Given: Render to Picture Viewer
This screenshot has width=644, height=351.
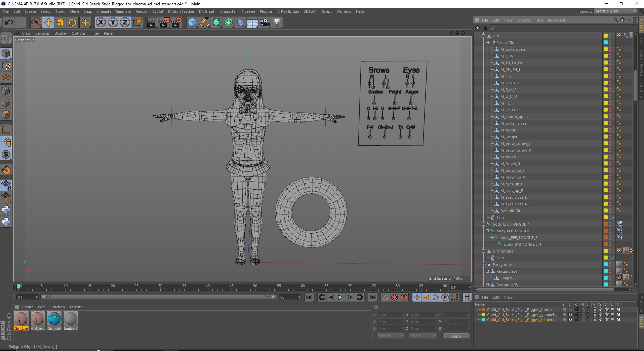Looking at the screenshot, I should [164, 23].
